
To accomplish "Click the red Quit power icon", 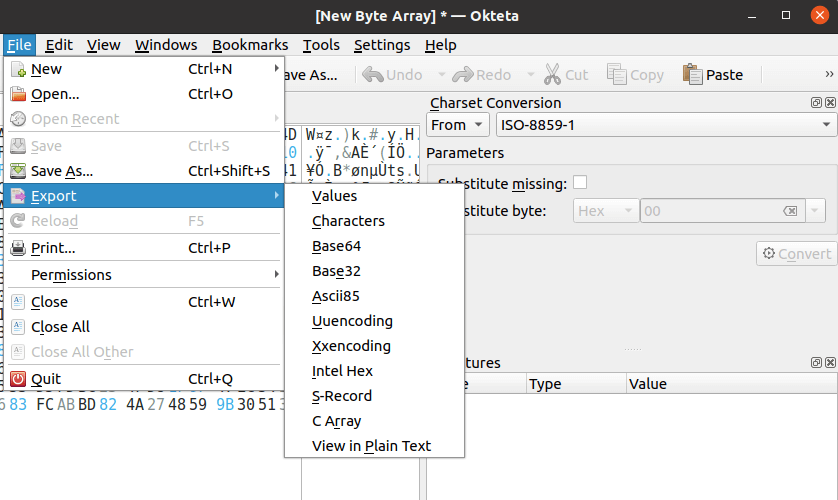I will 18,379.
